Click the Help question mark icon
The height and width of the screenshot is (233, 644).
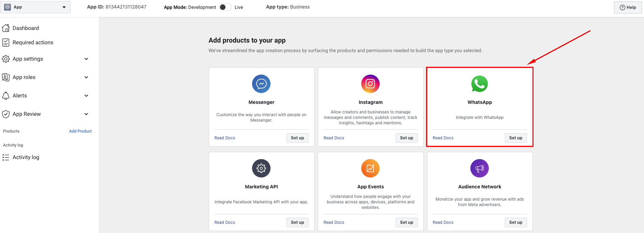(x=622, y=7)
